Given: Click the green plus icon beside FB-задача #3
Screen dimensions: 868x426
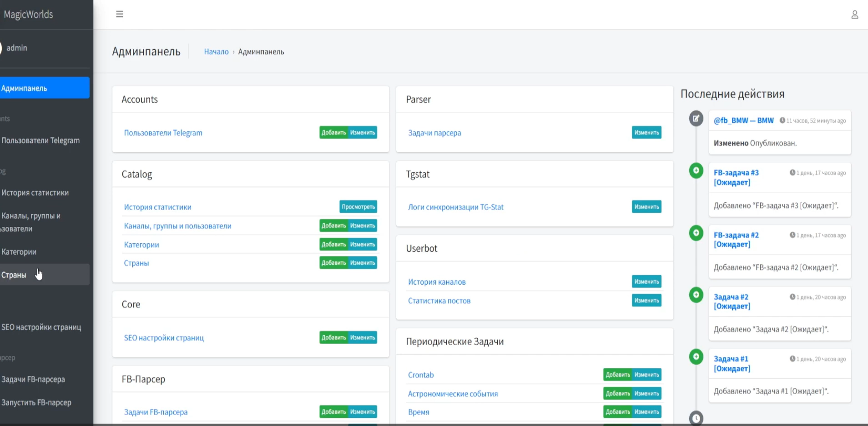Looking at the screenshot, I should [x=696, y=171].
